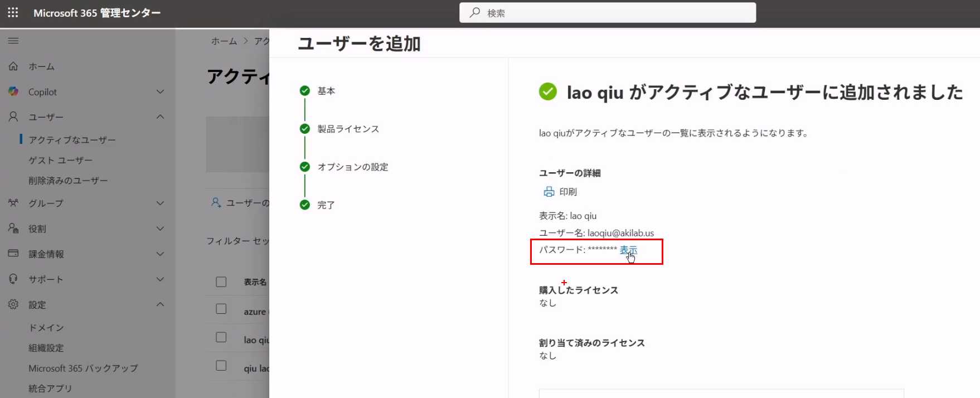The height and width of the screenshot is (398, 980).
Task: Open アクティブなユーザー in the sidebar
Action: pyautogui.click(x=72, y=140)
